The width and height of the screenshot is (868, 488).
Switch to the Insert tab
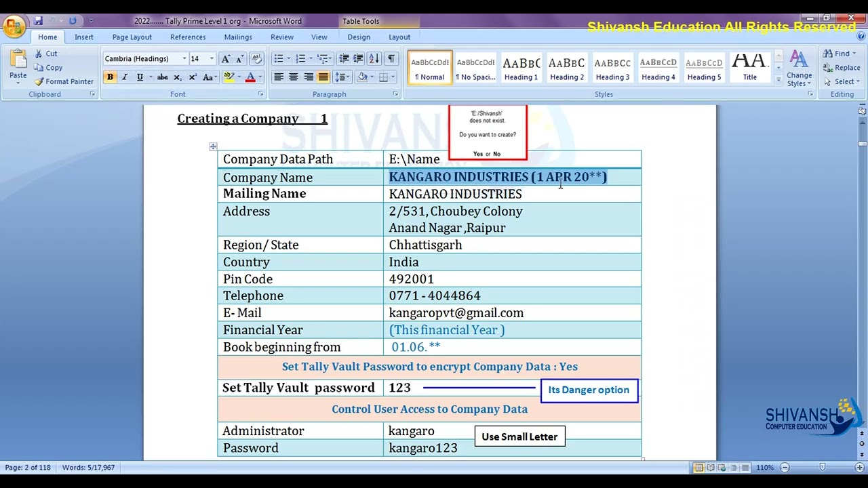(84, 37)
